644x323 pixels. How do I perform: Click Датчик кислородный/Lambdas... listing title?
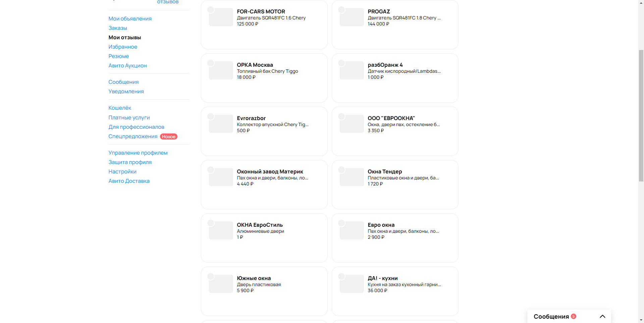(404, 71)
